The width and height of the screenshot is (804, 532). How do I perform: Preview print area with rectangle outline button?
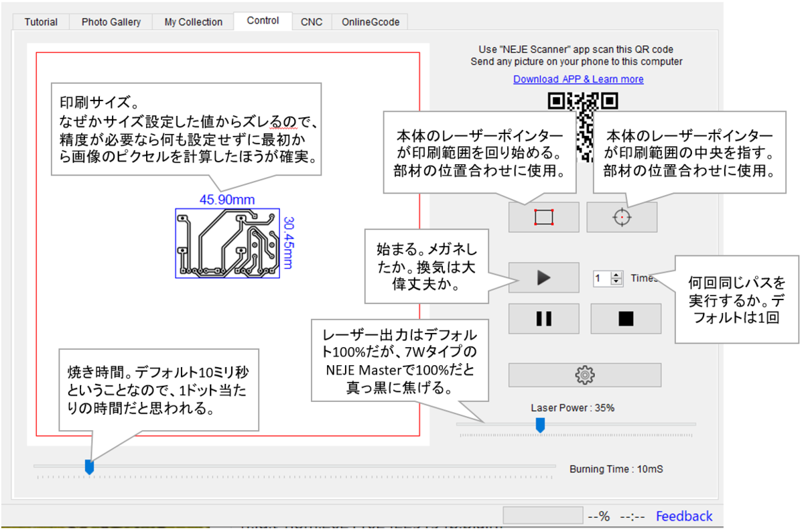click(543, 217)
